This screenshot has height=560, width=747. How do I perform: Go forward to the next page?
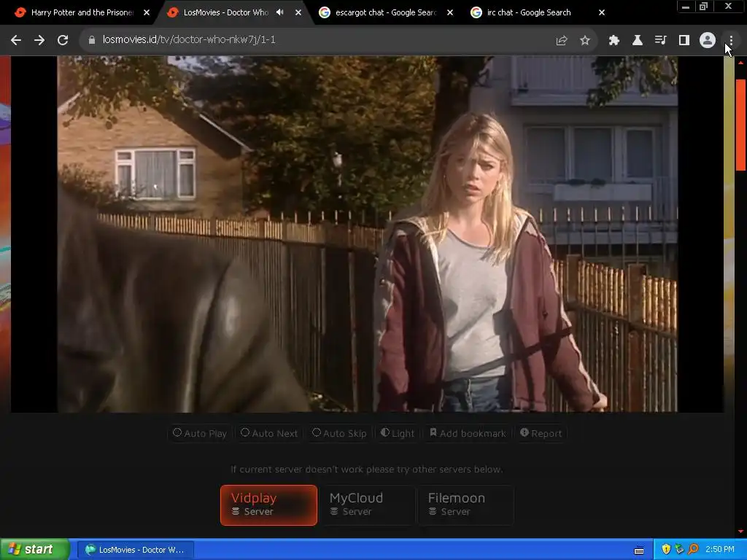[39, 40]
